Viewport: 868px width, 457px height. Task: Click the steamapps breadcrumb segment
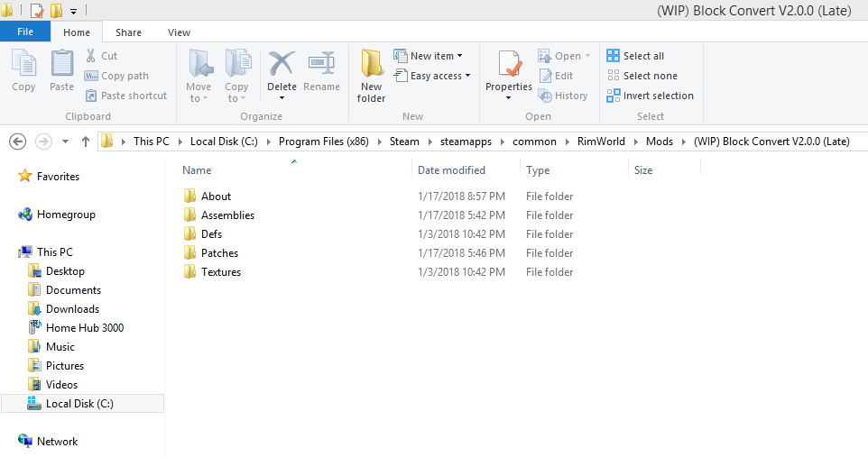(466, 142)
